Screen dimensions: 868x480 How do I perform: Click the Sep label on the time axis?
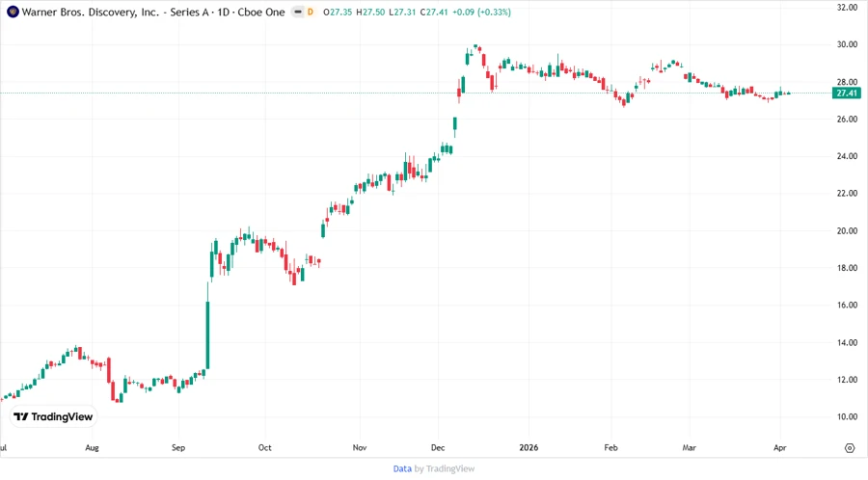[178, 448]
